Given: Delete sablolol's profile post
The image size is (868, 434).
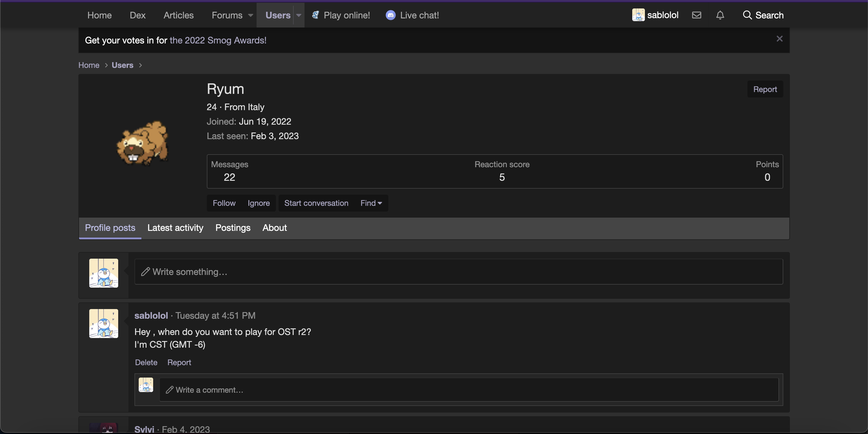Looking at the screenshot, I should [146, 362].
